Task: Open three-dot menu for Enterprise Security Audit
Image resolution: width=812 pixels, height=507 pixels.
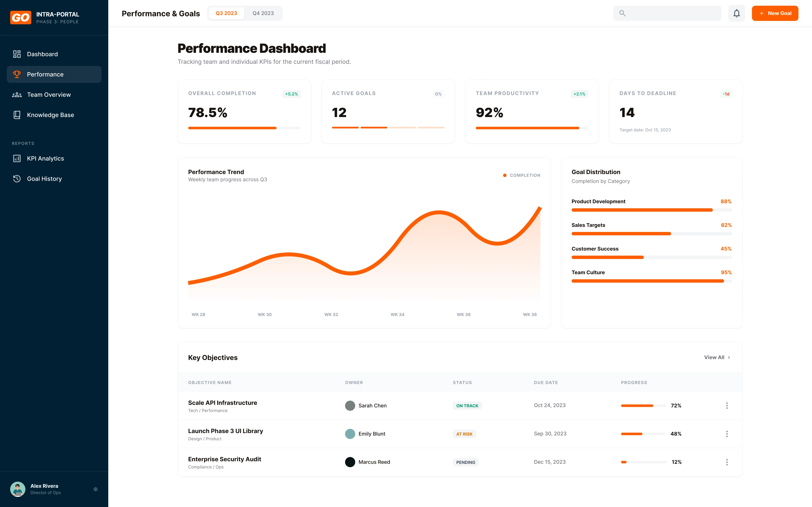Action: (727, 462)
